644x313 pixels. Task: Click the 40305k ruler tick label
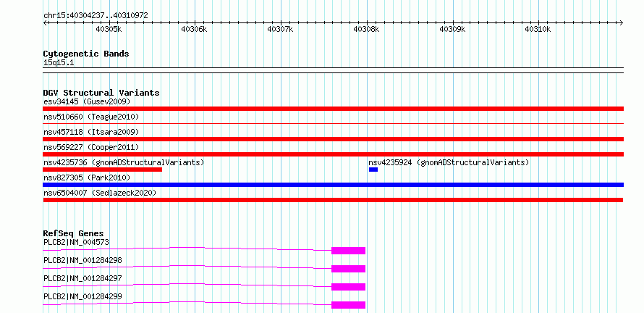109,29
